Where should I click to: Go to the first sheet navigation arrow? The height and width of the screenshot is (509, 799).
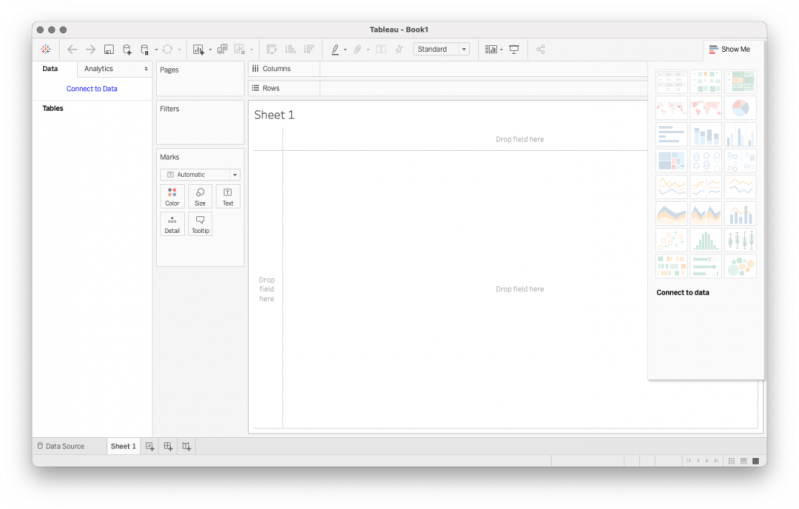coord(688,461)
